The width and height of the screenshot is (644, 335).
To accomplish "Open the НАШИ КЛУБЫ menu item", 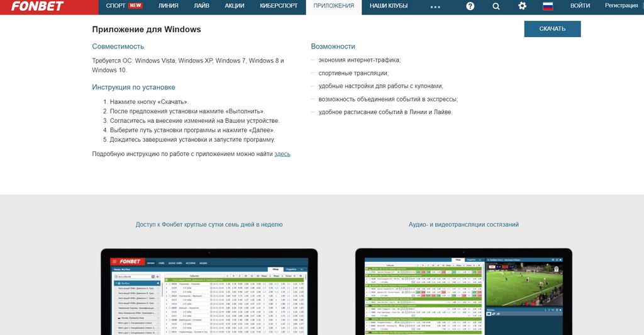I will [x=389, y=6].
